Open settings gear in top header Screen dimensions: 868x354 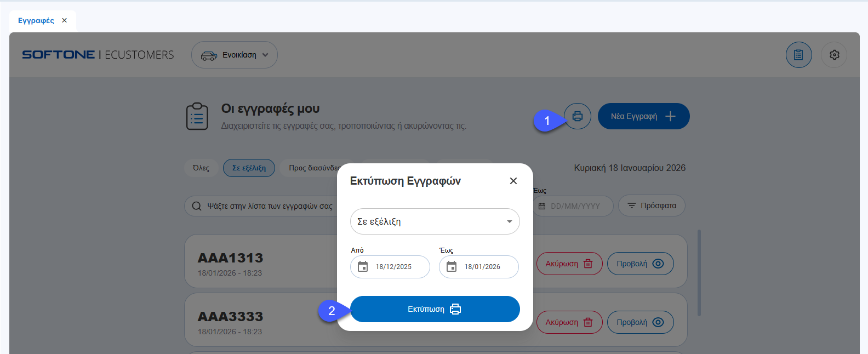click(x=834, y=55)
